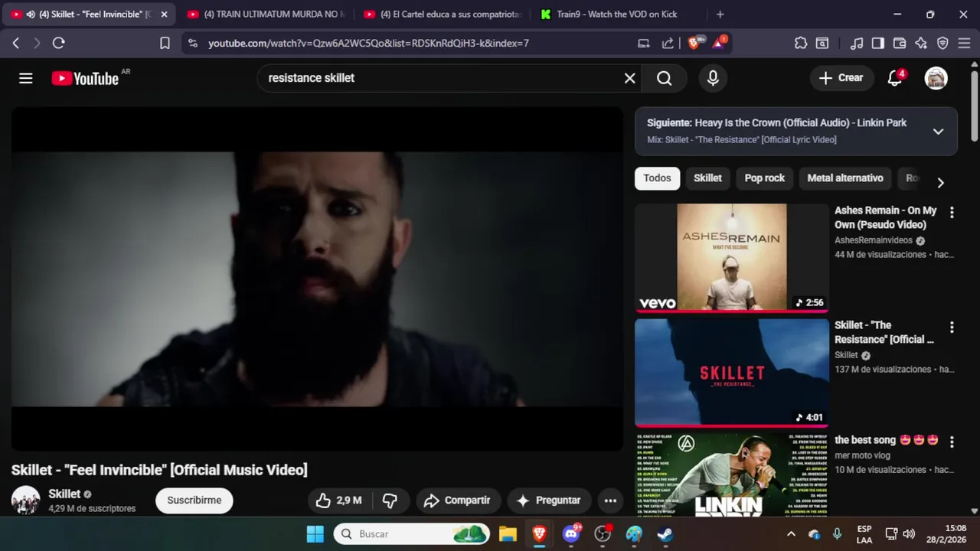
Task: Open Brave Wallet icon
Action: pyautogui.click(x=900, y=43)
